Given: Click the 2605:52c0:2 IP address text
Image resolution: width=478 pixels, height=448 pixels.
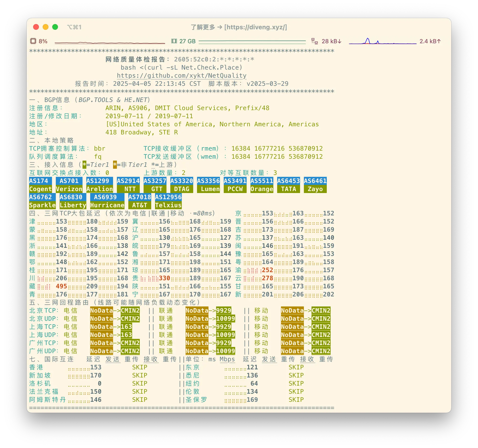Looking at the screenshot, I should point(214,59).
